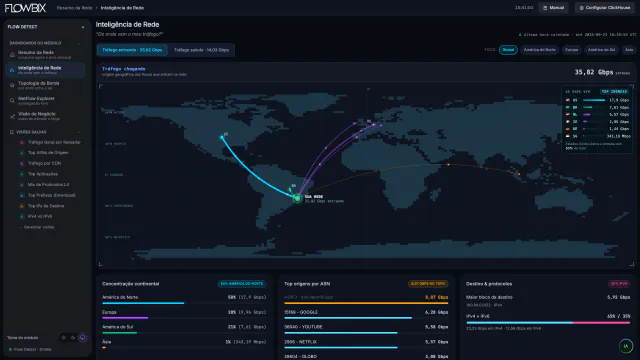Viewport: 640px width, 360px height.
Task: Select the purple highlighted theme option
Action: (83, 338)
